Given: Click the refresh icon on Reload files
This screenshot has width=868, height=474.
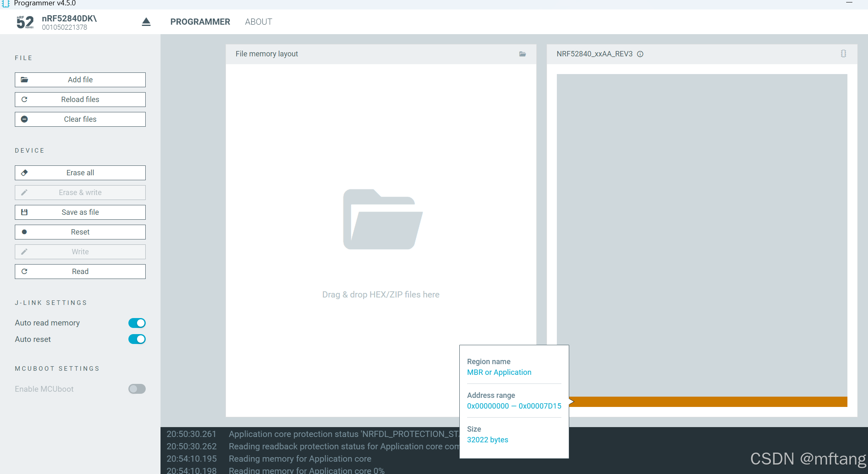Looking at the screenshot, I should pos(24,100).
